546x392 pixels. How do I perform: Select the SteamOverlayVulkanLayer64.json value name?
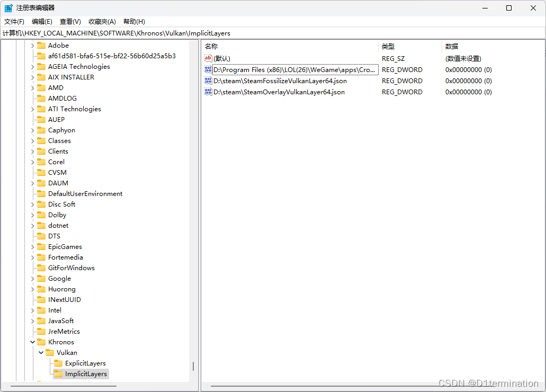pos(279,92)
